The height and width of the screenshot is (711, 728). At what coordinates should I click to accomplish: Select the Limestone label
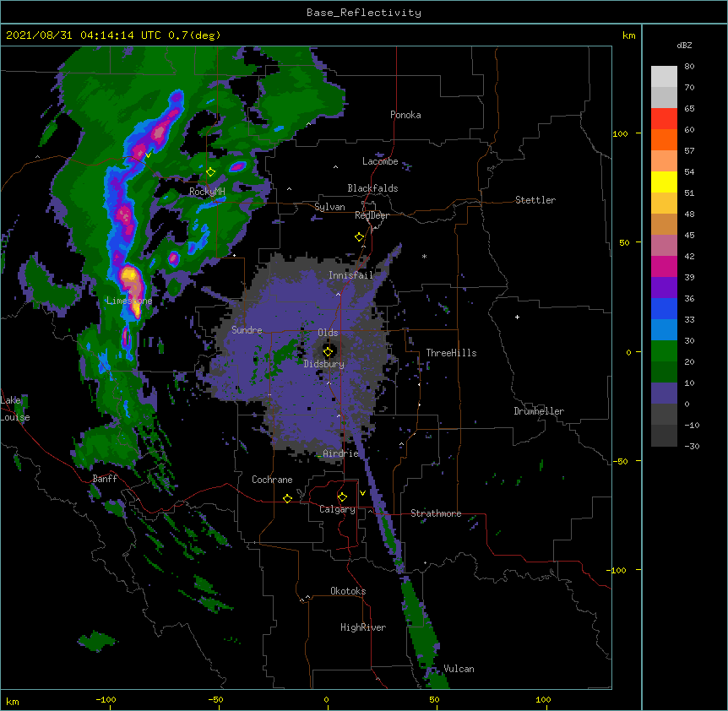129,301
